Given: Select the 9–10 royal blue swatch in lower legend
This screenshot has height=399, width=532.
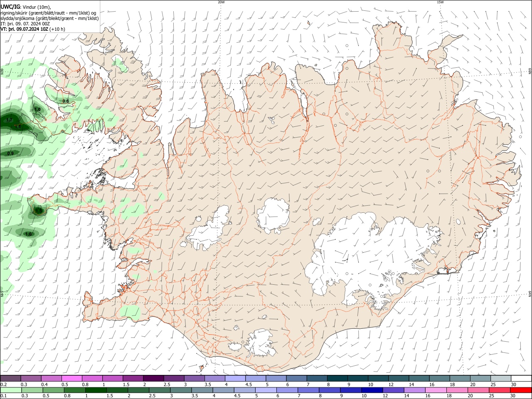Looking at the screenshot, I should [350, 390].
